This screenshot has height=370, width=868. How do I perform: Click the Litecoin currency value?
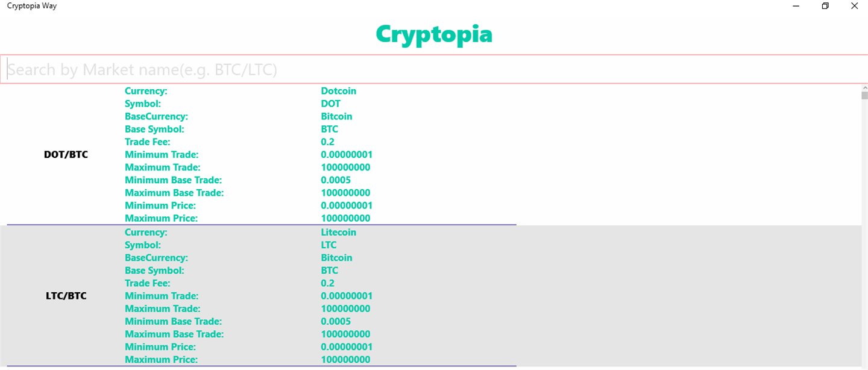point(339,232)
